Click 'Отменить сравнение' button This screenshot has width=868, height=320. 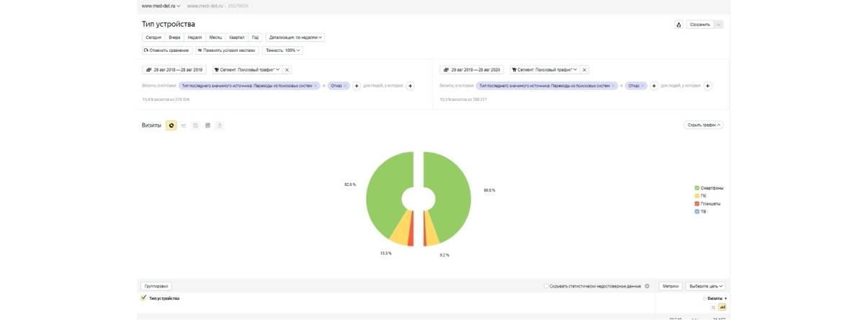click(167, 50)
